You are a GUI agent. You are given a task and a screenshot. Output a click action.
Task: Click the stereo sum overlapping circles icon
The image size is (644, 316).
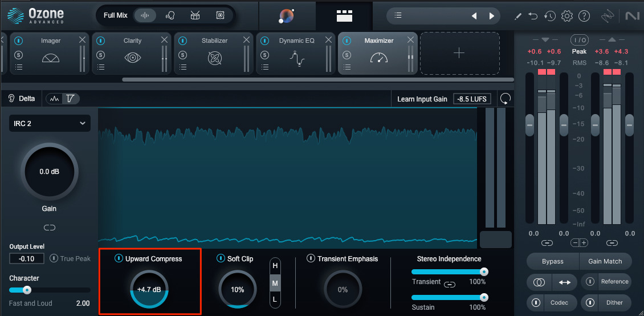(539, 282)
